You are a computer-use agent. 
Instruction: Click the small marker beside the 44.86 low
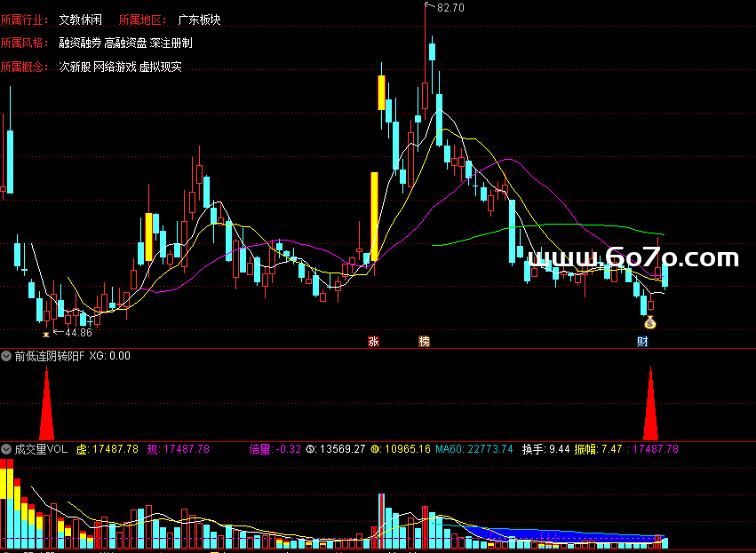(46, 334)
